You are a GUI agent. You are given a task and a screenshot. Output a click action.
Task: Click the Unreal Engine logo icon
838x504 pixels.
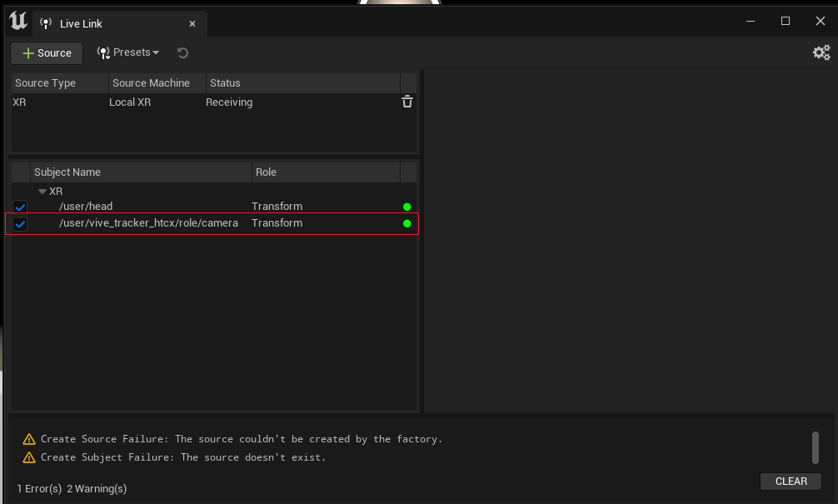(17, 21)
